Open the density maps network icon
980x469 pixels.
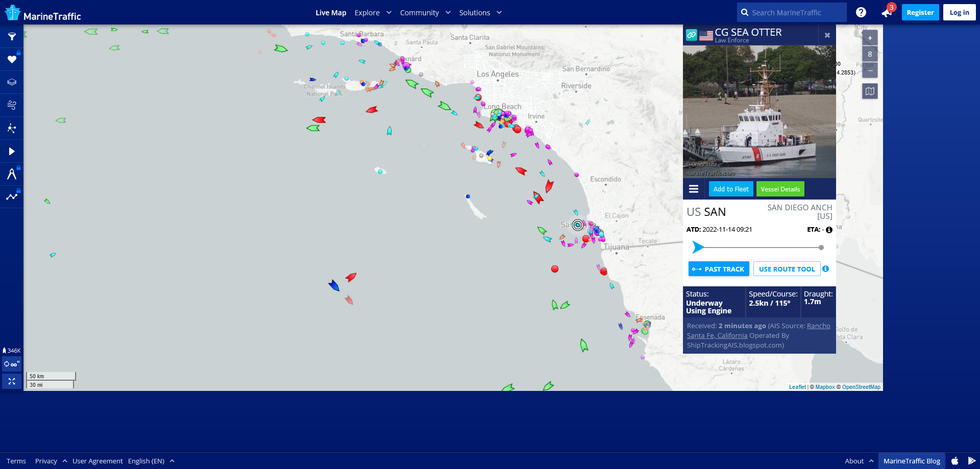tap(12, 128)
